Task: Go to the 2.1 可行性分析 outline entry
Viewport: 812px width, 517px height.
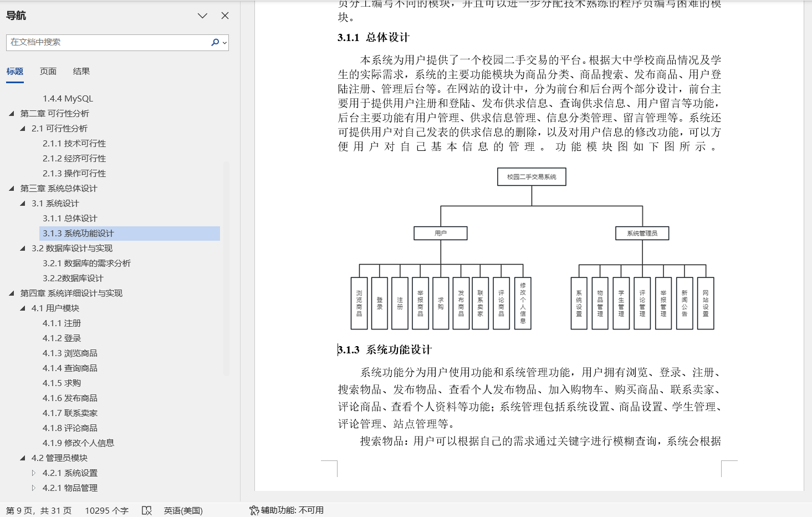Action: [x=60, y=129]
